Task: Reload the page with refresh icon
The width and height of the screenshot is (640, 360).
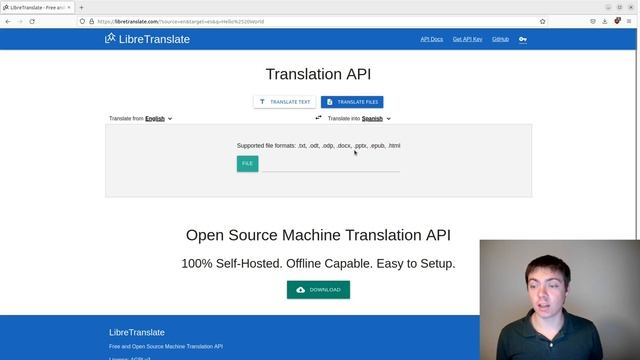Action: [x=32, y=21]
